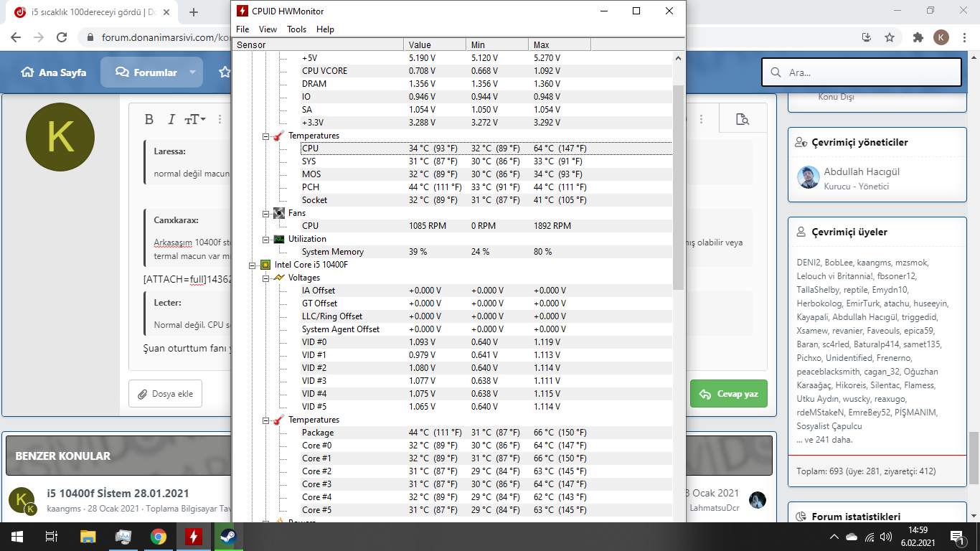
Task: Click the CPU chip icon beside Intel Core i5
Action: [265, 265]
